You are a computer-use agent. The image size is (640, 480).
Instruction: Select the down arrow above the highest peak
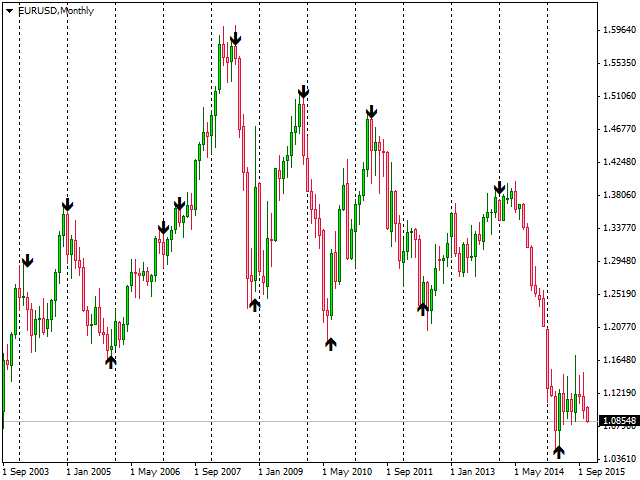235,39
